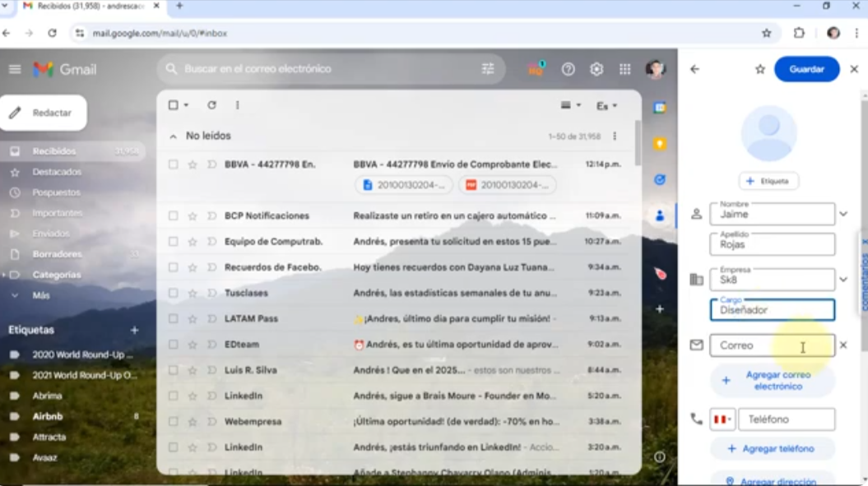The width and height of the screenshot is (868, 486).
Task: Star the BCP Notificaciones email
Action: [192, 216]
